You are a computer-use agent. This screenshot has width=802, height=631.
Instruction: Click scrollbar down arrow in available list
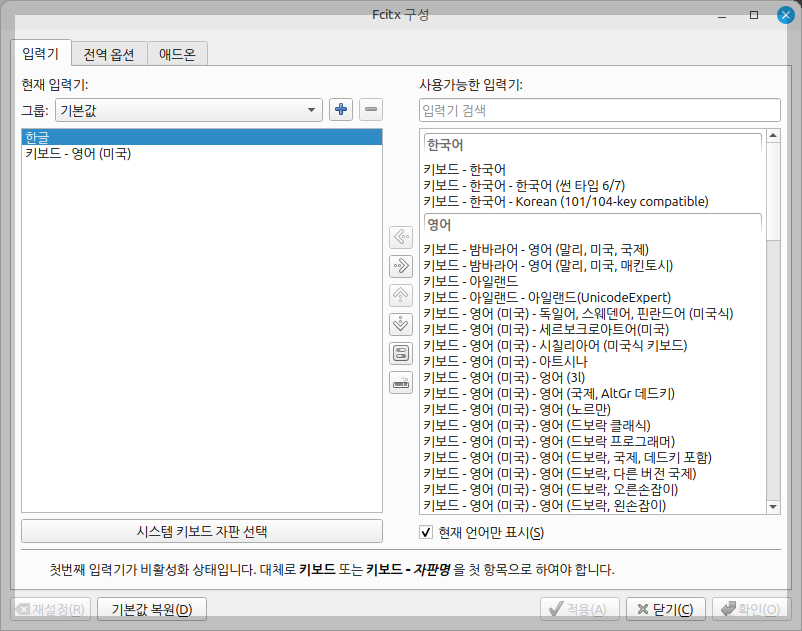click(773, 507)
